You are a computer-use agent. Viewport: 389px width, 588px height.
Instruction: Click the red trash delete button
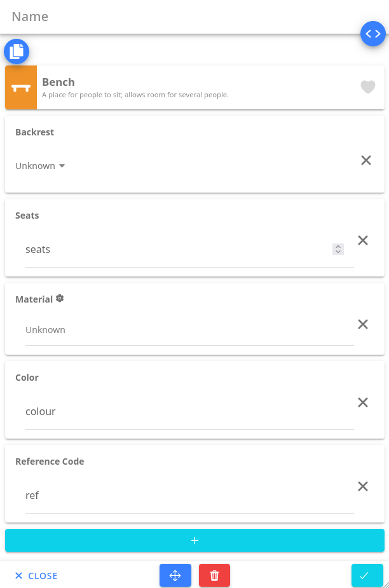[214, 575]
